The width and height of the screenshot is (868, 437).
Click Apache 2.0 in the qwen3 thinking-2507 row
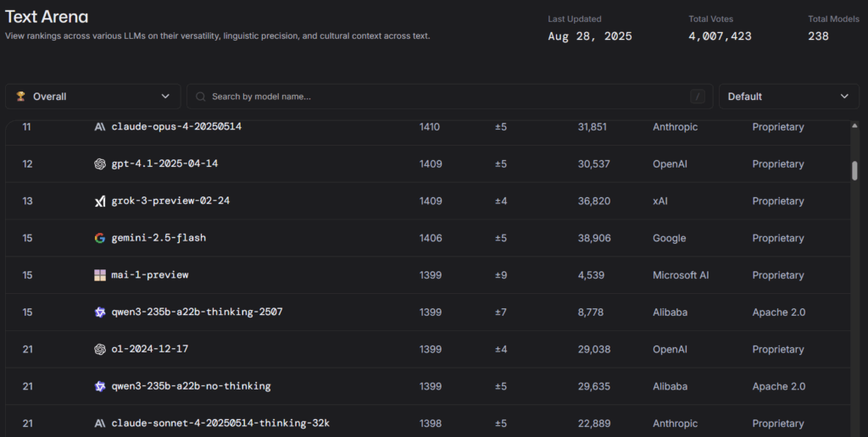[x=778, y=312]
